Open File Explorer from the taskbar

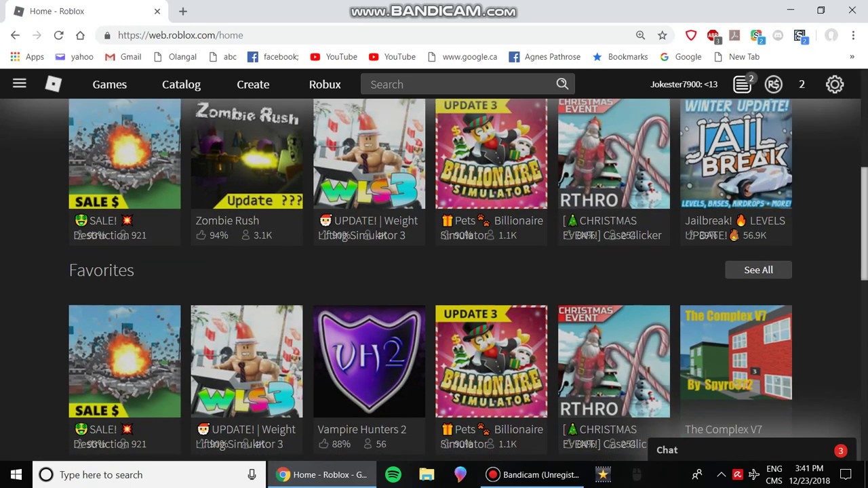427,474
